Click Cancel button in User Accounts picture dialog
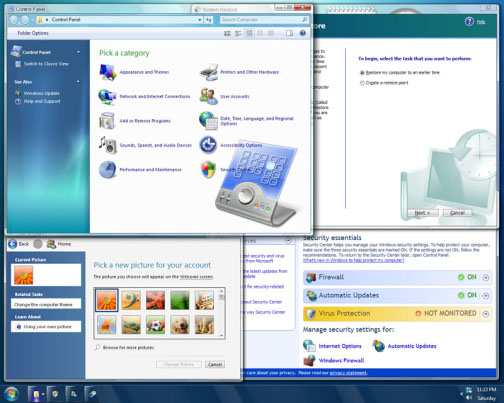The height and width of the screenshot is (403, 504). [x=215, y=364]
